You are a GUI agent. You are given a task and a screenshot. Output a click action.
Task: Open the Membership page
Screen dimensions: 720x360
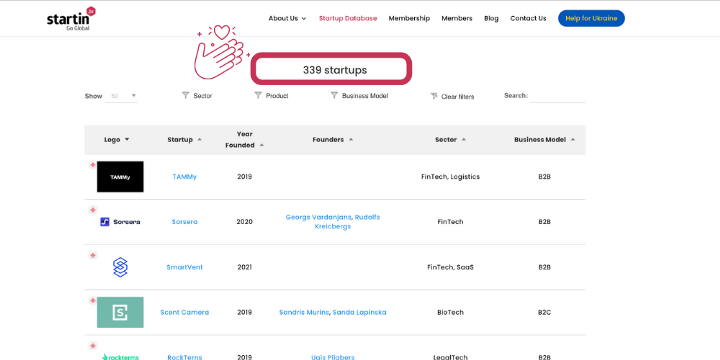click(409, 18)
